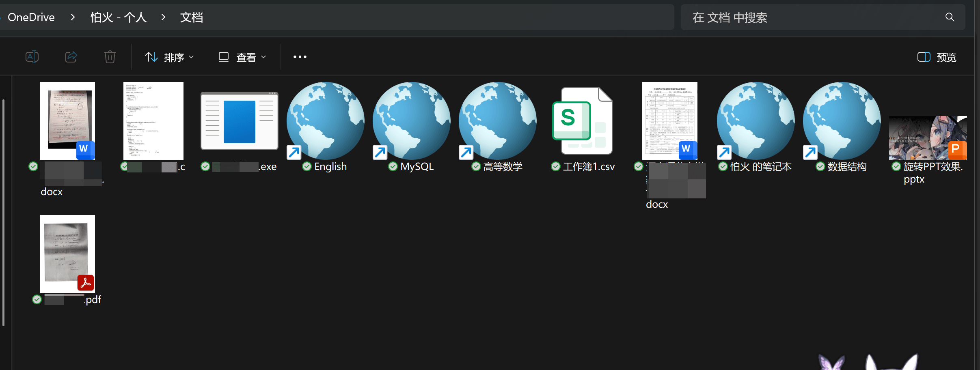980x370 pixels.
Task: Select the 高等数学 shortcut icon
Action: click(497, 121)
